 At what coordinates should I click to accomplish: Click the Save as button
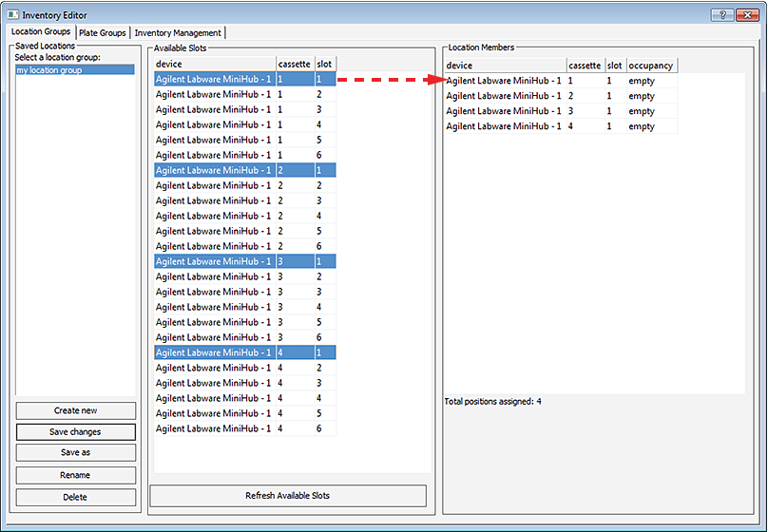tap(76, 453)
